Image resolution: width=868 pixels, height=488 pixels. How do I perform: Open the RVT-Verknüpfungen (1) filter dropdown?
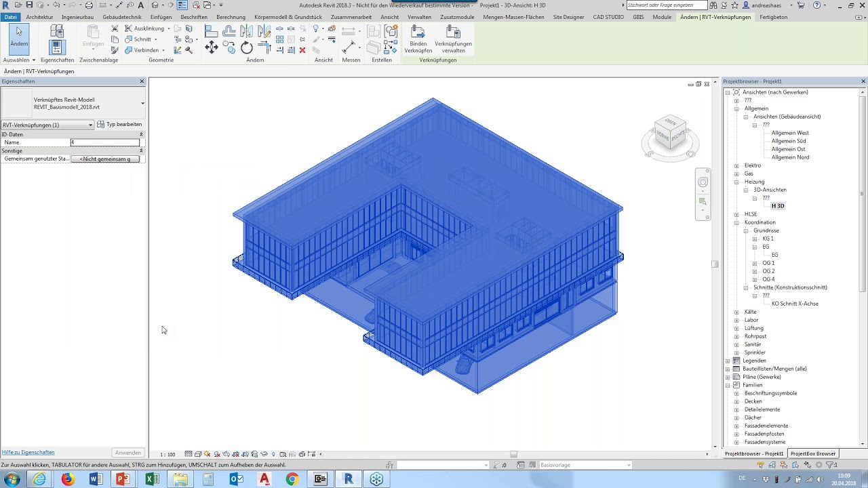(90, 125)
